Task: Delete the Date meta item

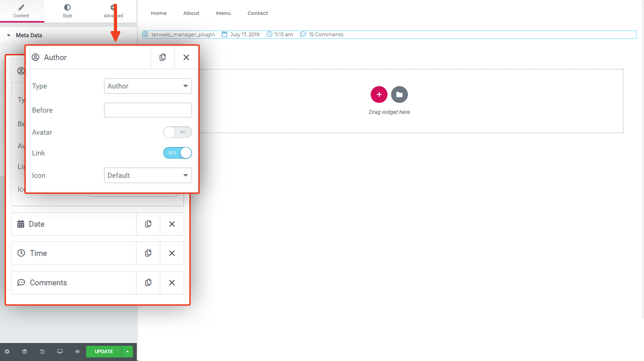Action: coord(172,224)
